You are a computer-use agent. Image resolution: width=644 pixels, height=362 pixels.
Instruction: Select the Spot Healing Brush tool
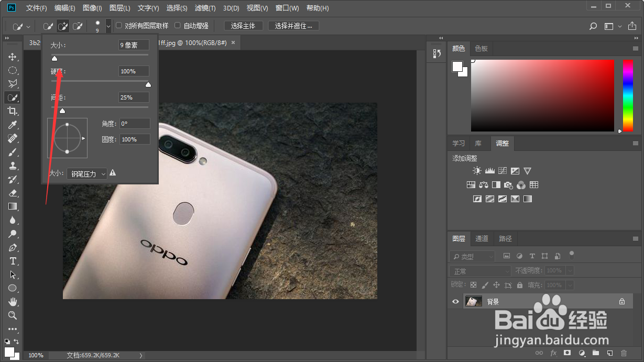(13, 138)
